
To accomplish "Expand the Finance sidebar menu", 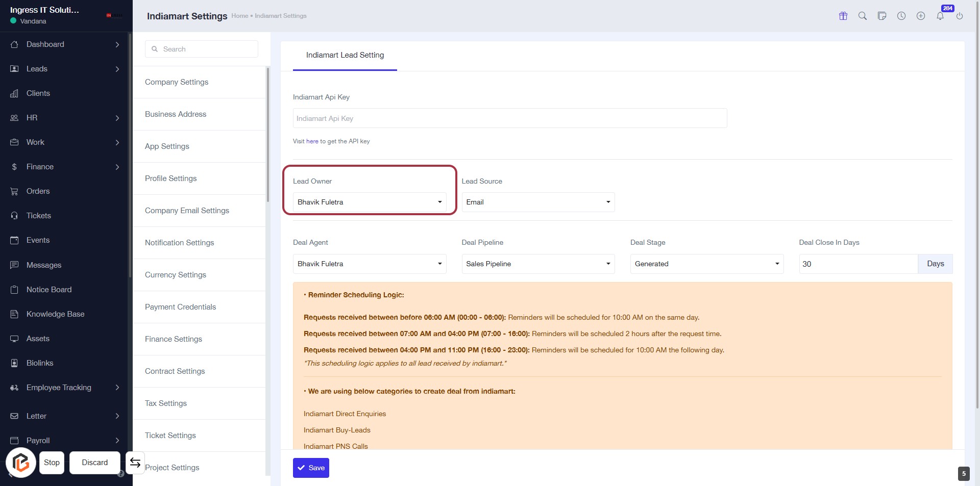I will click(x=65, y=167).
